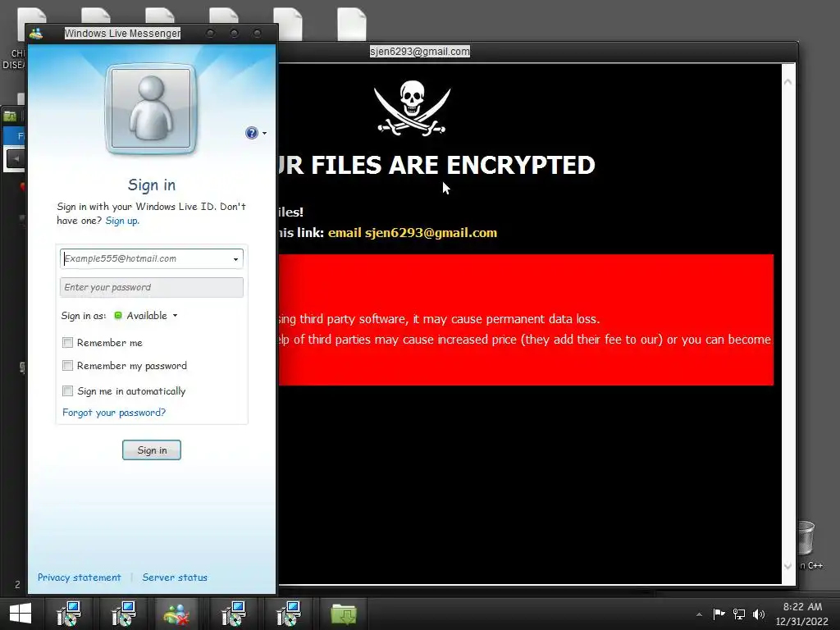Viewport: 840px width, 630px height.
Task: Check Sign me in automatically
Action: pos(67,390)
